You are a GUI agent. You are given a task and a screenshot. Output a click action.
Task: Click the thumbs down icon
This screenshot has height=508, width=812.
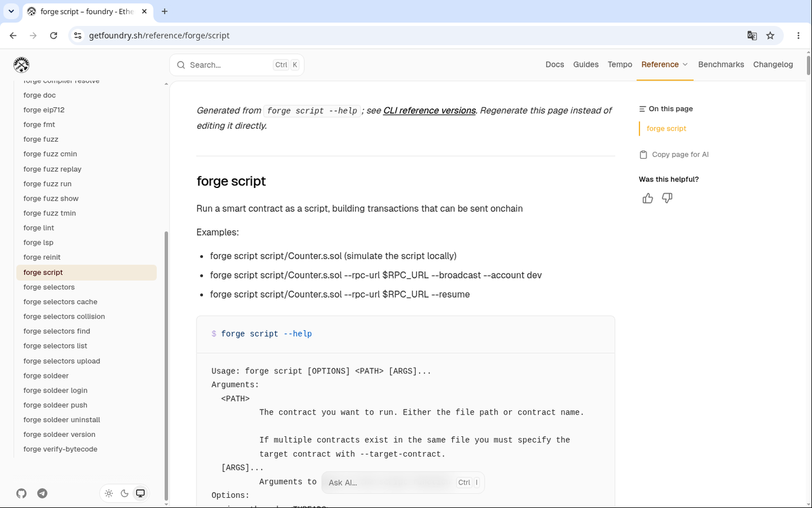coord(667,199)
